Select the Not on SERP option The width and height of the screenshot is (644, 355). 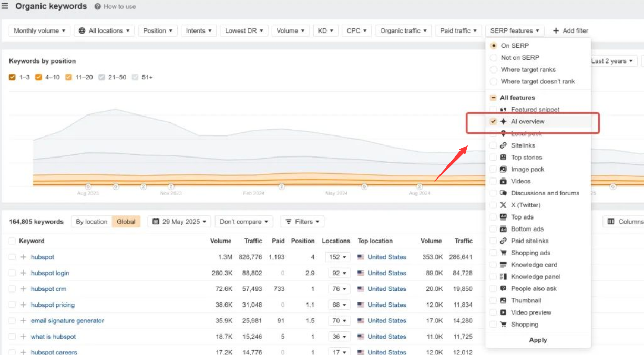click(493, 58)
